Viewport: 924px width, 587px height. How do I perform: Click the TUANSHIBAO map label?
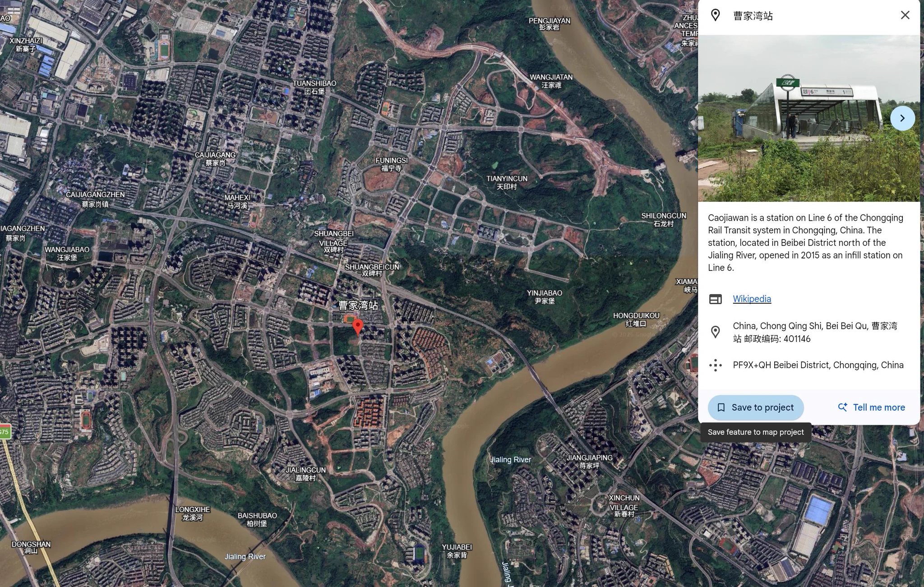(314, 87)
